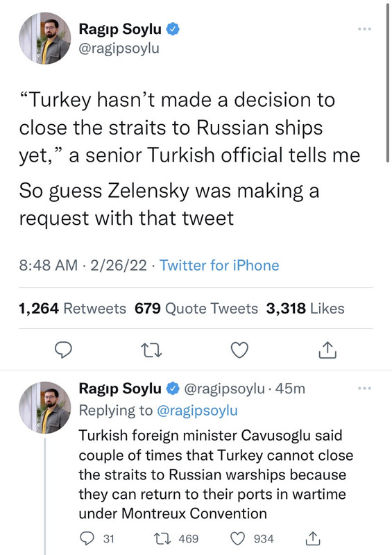Open the Twitter for iPhone link
Screen dimensions: 392x555
coord(219,265)
